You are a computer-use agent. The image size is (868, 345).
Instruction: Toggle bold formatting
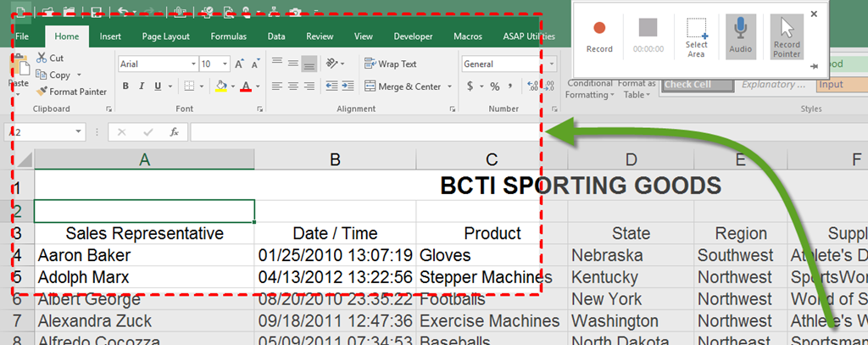[125, 86]
